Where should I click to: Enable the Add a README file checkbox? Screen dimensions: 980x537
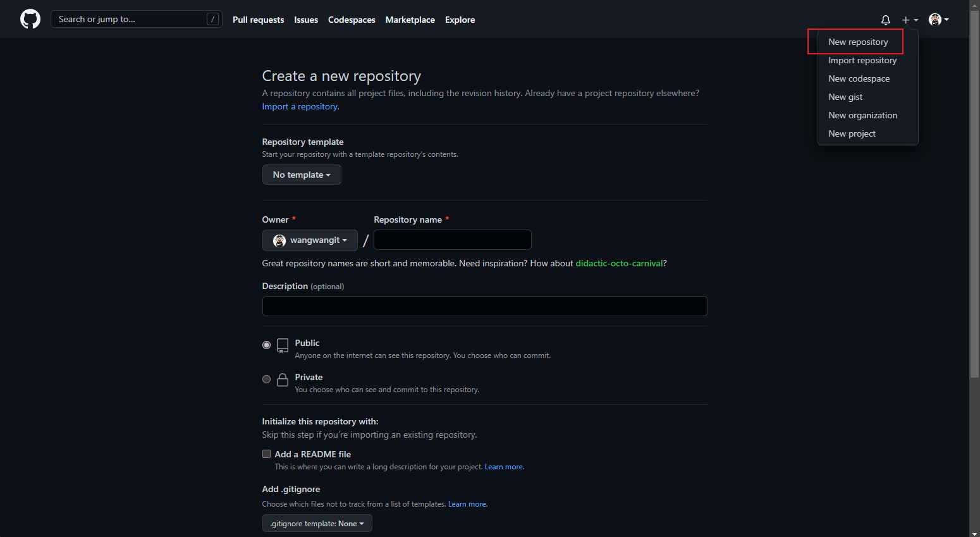(x=266, y=454)
